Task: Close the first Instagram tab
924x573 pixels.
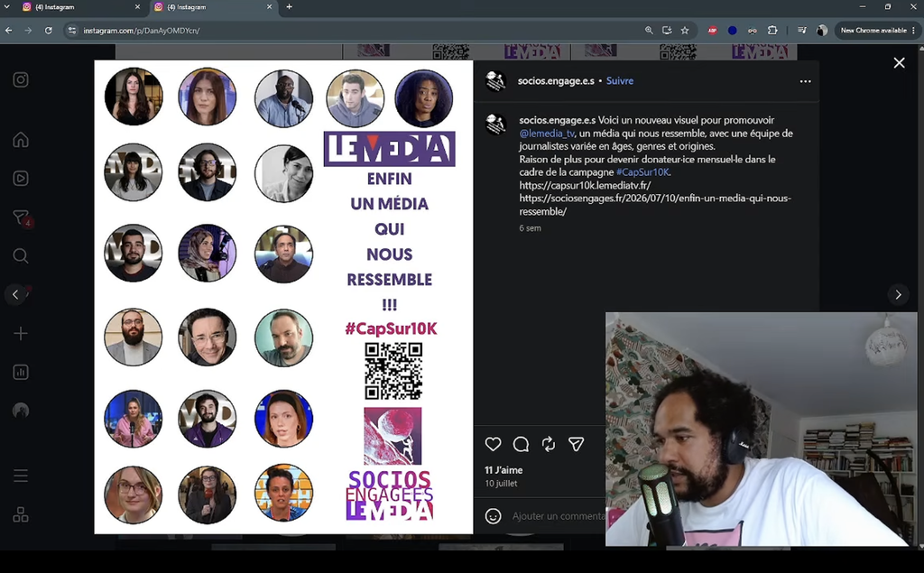Action: point(137,7)
